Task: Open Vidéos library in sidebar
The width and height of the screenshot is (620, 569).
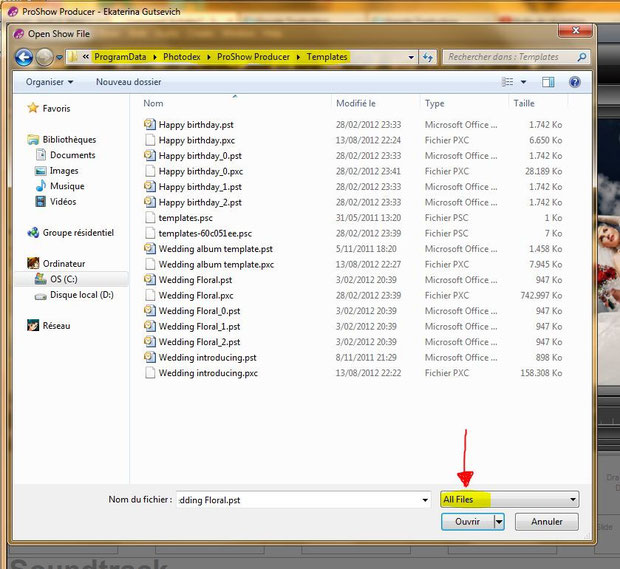Action: coord(63,202)
